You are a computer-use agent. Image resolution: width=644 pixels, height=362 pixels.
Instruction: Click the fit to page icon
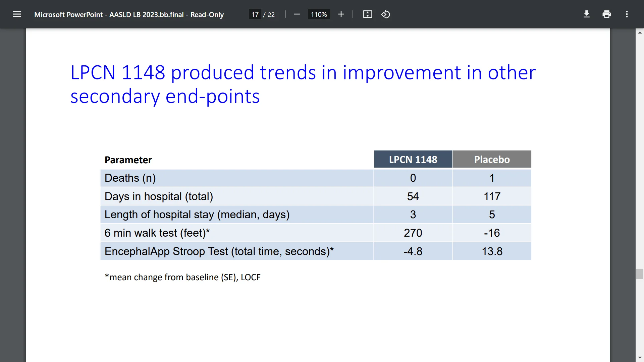[x=368, y=14]
